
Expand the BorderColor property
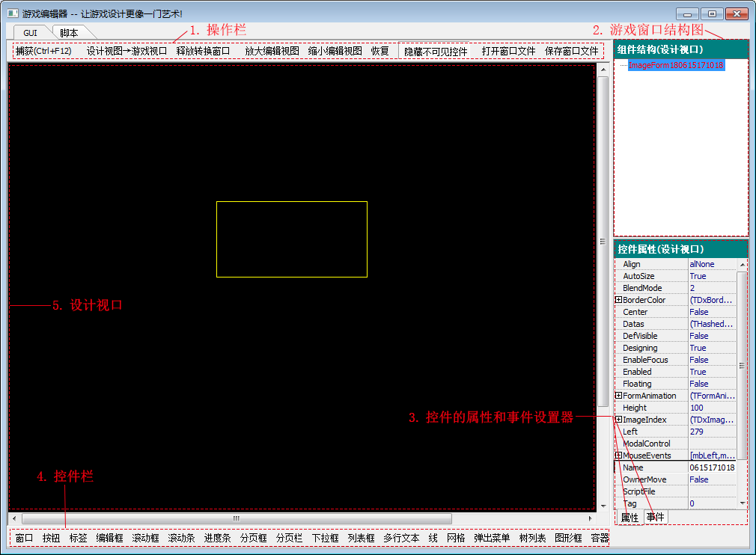(x=618, y=300)
